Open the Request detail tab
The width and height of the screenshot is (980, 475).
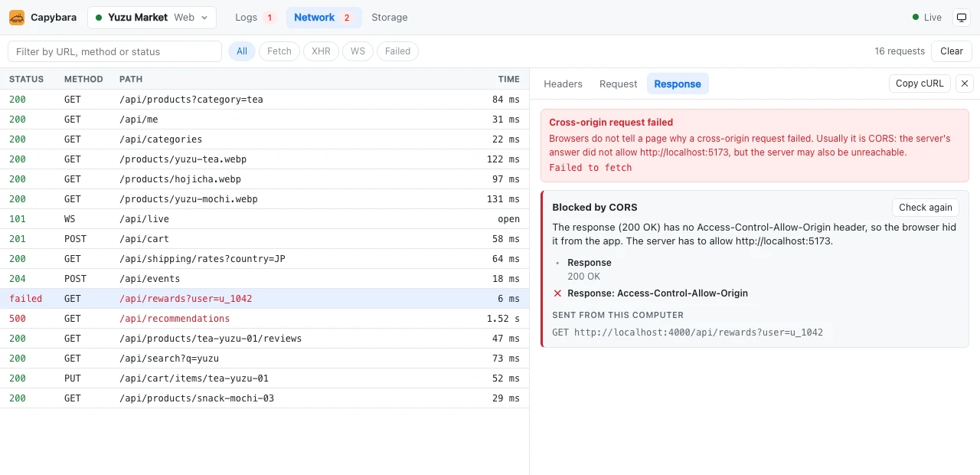619,84
